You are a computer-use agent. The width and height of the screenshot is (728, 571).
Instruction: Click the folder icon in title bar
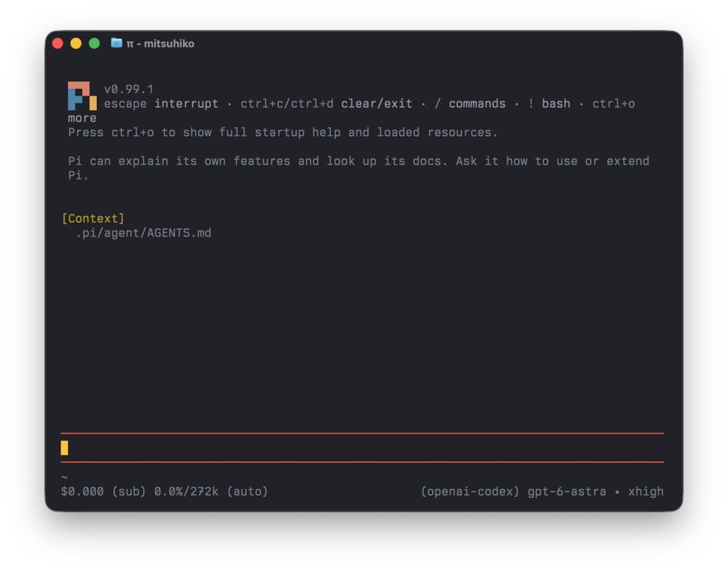(x=116, y=43)
